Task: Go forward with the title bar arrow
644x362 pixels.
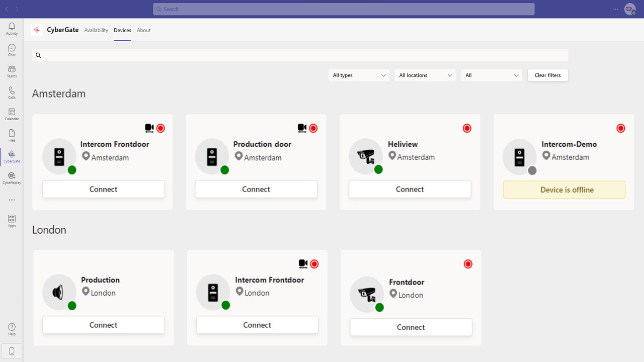Action: pos(17,9)
